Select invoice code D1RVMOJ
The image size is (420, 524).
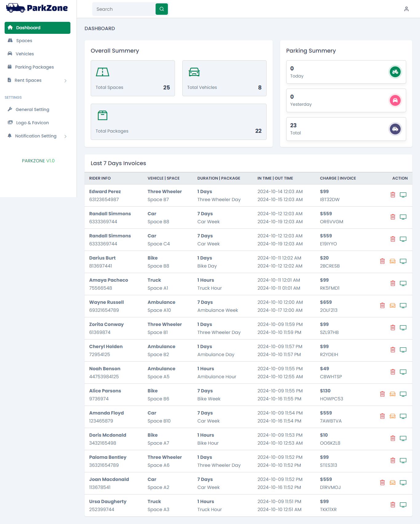click(x=330, y=487)
